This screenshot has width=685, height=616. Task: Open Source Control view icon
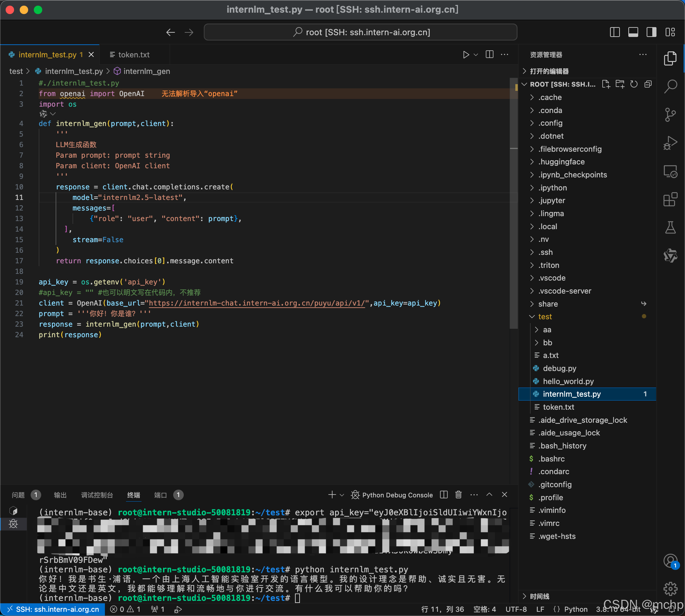(670, 114)
